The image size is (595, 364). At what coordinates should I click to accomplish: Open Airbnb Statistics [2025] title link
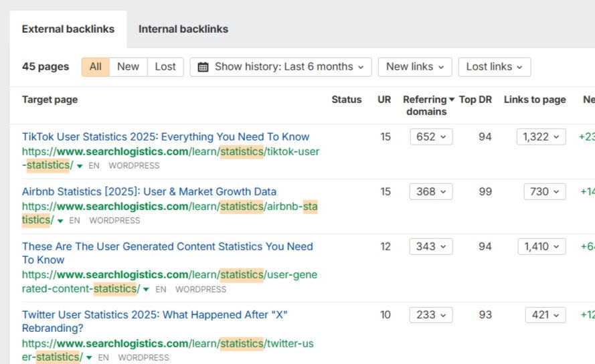(x=149, y=191)
